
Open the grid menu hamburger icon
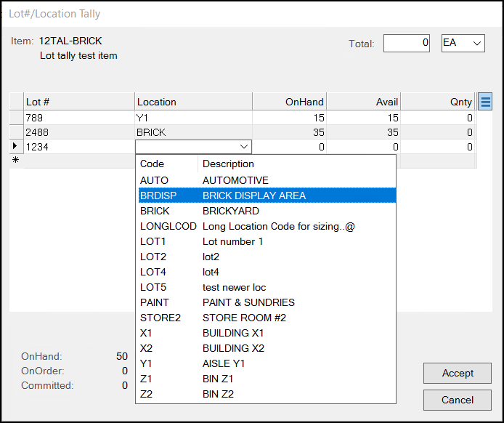[485, 102]
